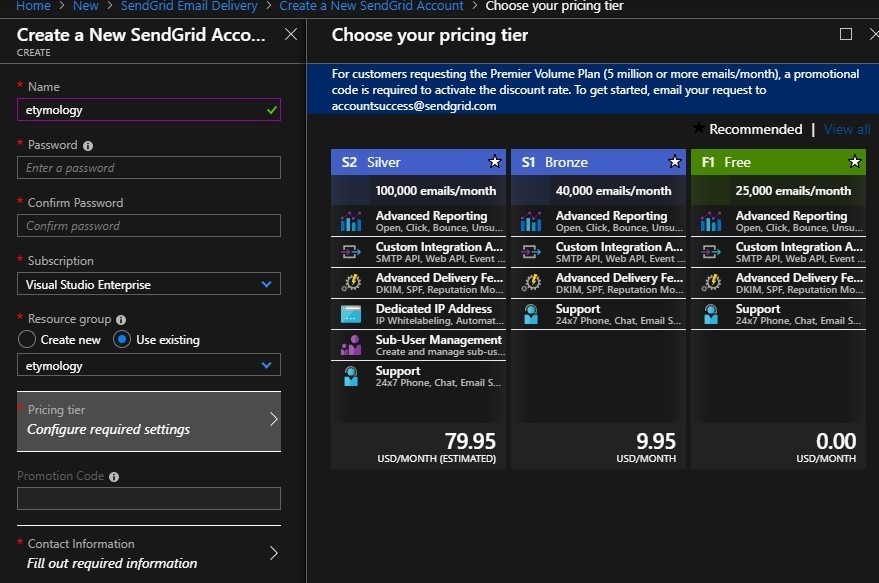The image size is (879, 583).
Task: Select the S1 Bronze pricing tier header
Action: point(598,162)
